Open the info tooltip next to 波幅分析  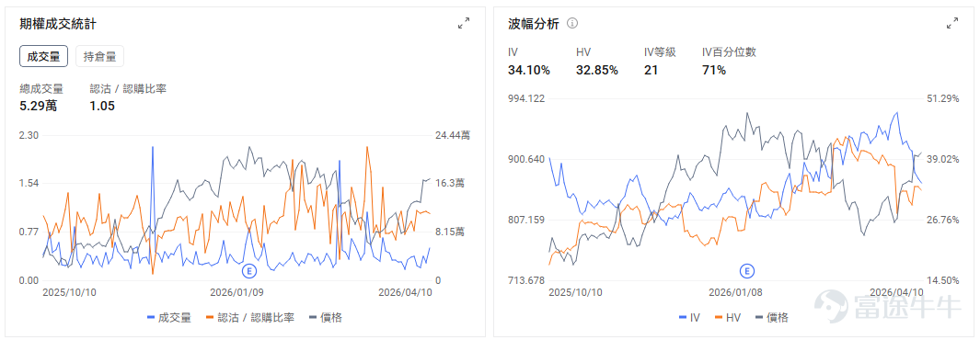[x=571, y=24]
